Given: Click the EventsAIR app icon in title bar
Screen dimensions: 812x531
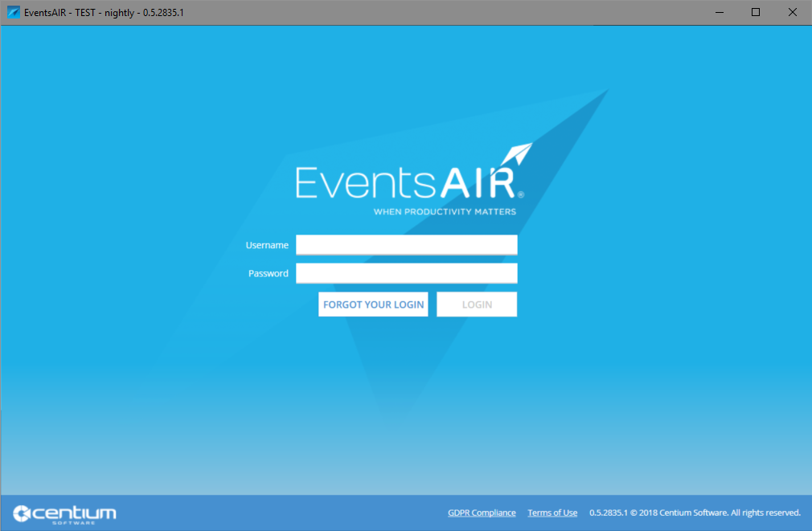Looking at the screenshot, I should 13,12.
